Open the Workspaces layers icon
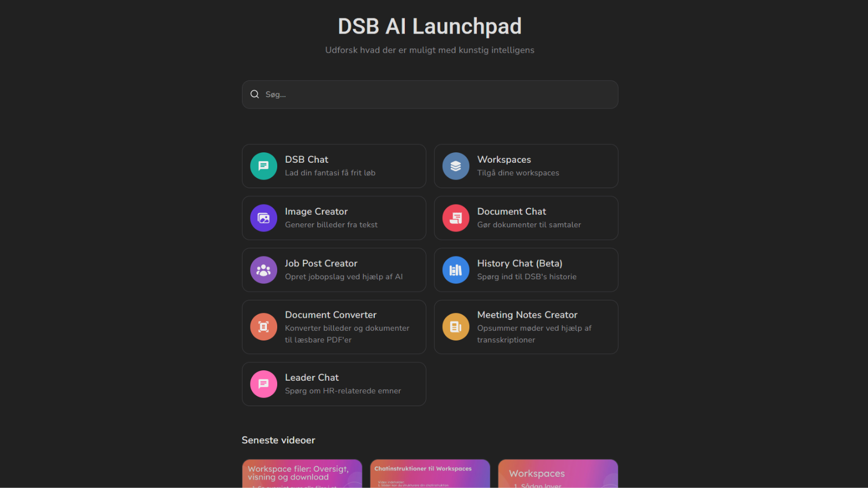Image resolution: width=868 pixels, height=488 pixels. (456, 166)
